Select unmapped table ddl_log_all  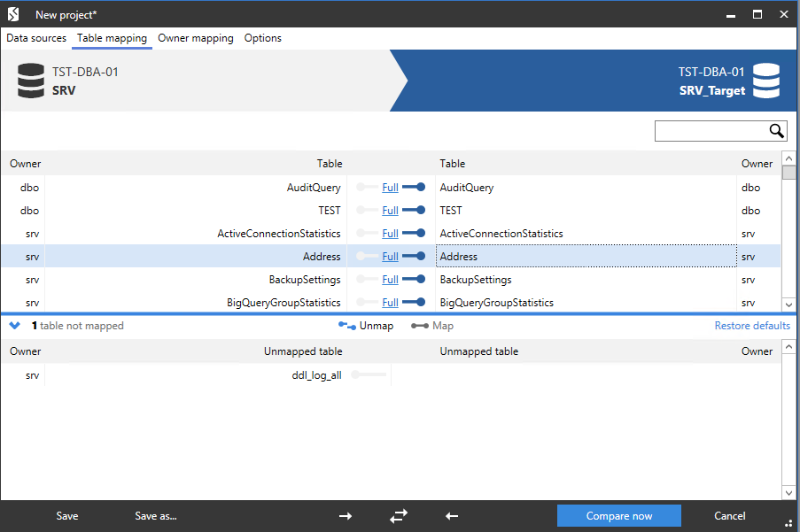pyautogui.click(x=316, y=375)
